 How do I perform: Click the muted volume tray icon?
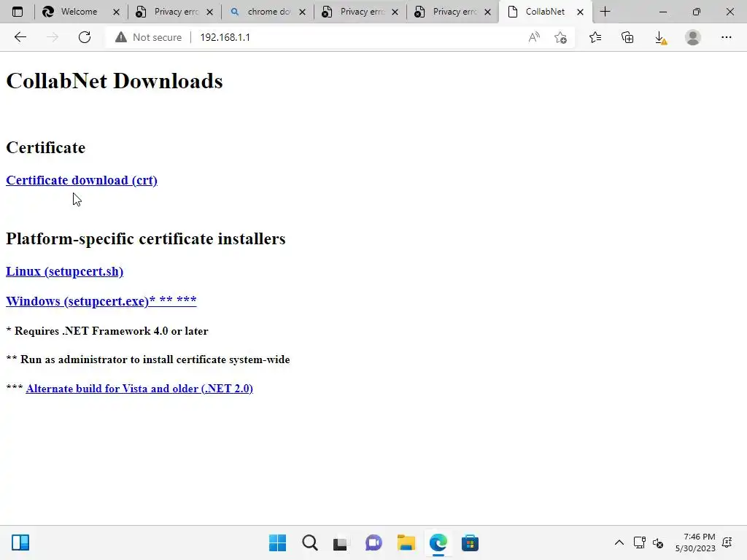[x=658, y=542]
